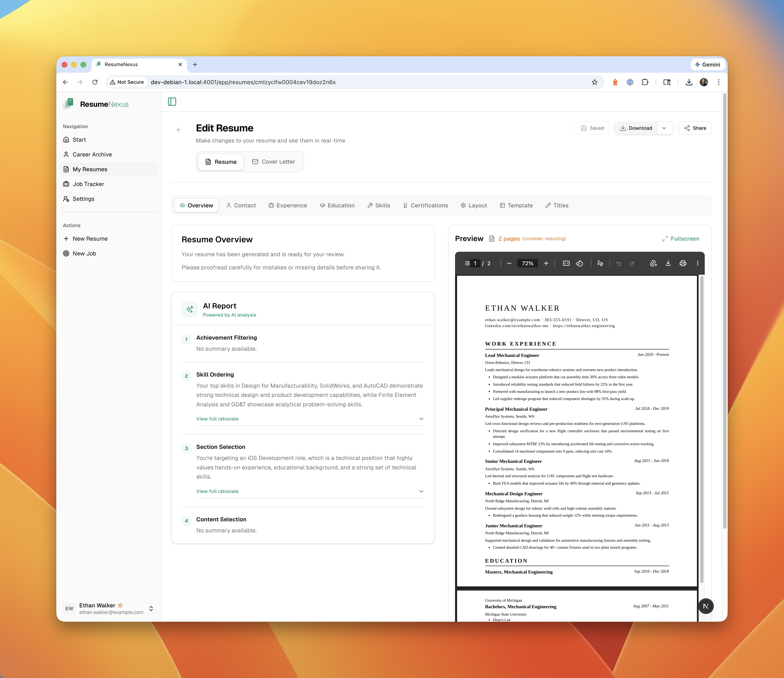Expand the Download button options
This screenshot has width=784, height=678.
point(664,128)
